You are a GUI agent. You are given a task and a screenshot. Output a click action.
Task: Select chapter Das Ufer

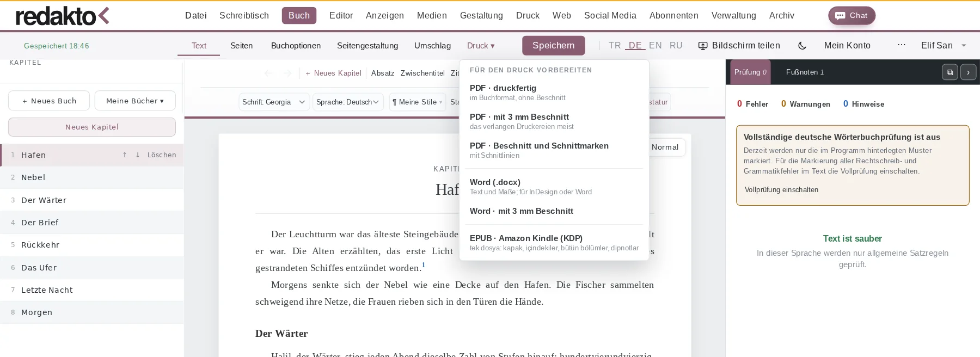coord(91,268)
